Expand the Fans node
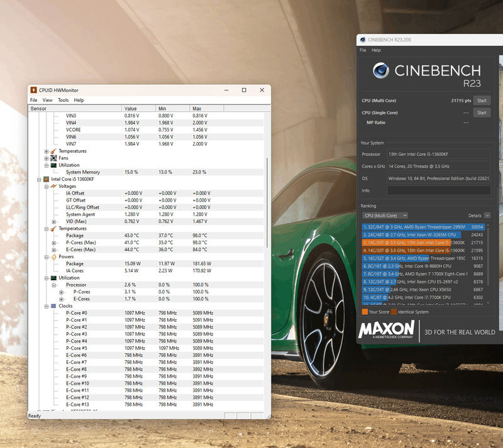Screen dimensions: 503x448 coord(47,158)
